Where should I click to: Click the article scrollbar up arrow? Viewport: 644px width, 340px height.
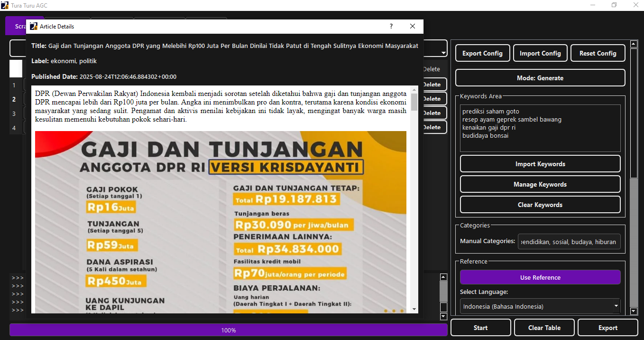pos(414,90)
